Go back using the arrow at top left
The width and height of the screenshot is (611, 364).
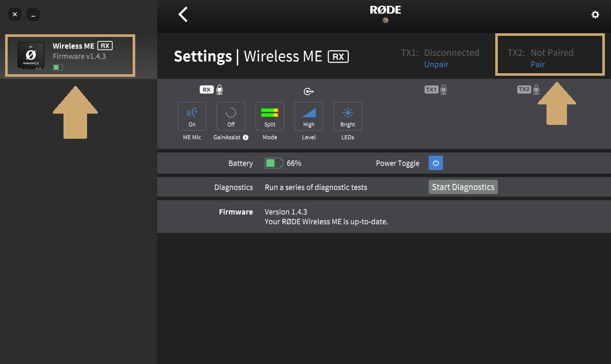(x=183, y=14)
